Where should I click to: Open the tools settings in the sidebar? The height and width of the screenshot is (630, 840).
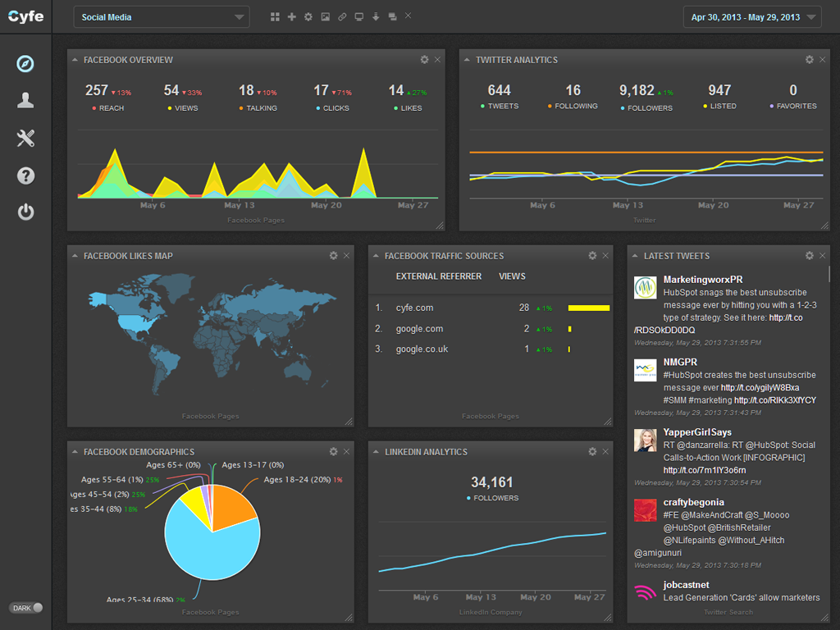[25, 138]
